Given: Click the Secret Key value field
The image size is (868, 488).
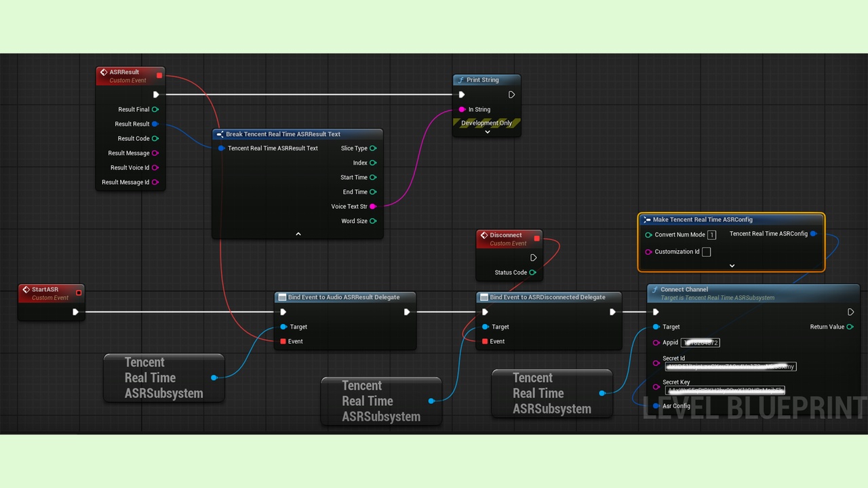Looking at the screenshot, I should tap(725, 390).
